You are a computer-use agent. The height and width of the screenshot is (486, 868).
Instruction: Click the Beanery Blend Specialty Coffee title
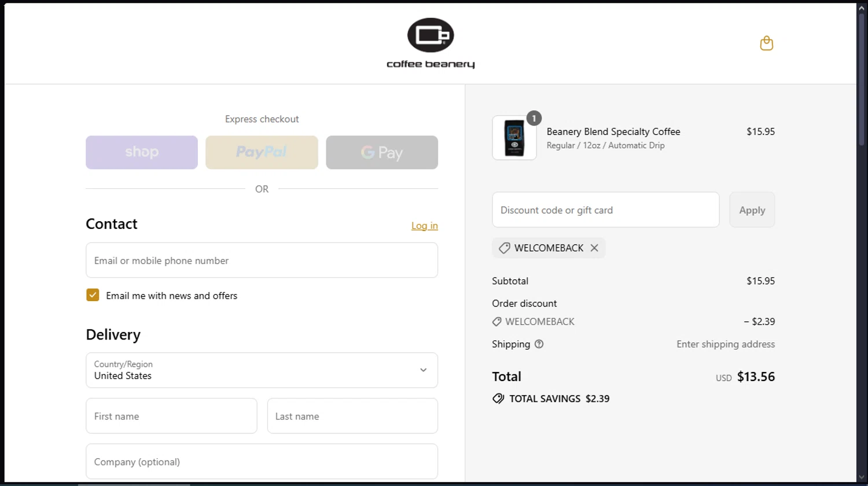(613, 131)
